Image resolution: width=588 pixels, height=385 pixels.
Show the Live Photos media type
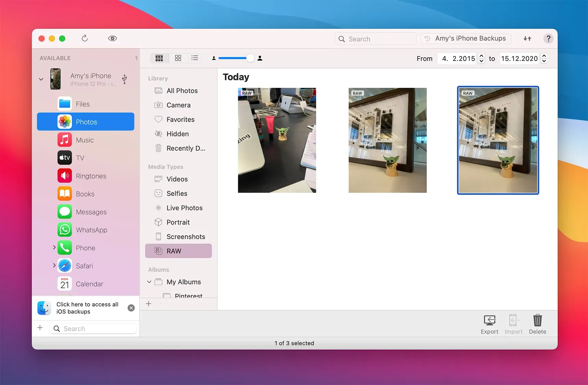coord(184,208)
